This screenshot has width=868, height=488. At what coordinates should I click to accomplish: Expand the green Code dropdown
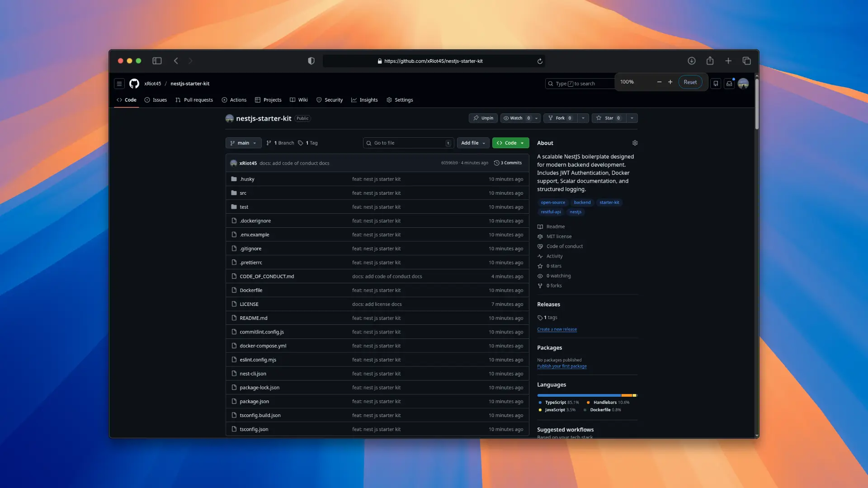pyautogui.click(x=510, y=143)
